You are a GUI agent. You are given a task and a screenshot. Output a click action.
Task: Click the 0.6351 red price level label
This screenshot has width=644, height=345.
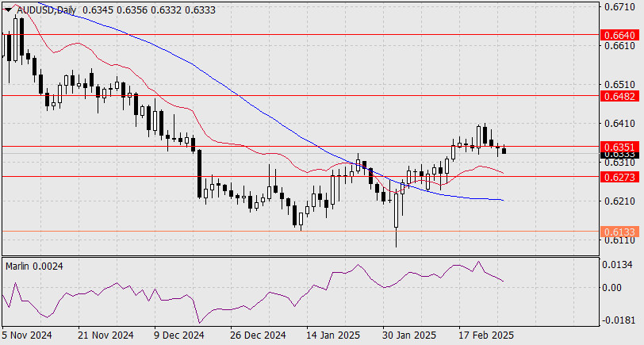pos(620,147)
